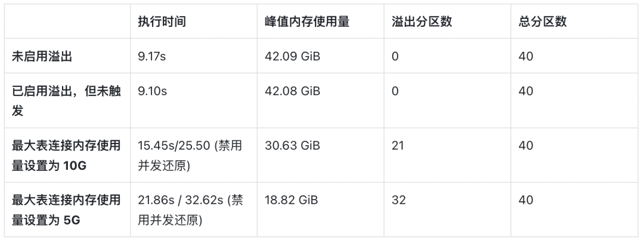Viewport: 644px width, 240px height.
Task: Select the 42.08 GiB peak memory cell
Action: click(x=293, y=92)
